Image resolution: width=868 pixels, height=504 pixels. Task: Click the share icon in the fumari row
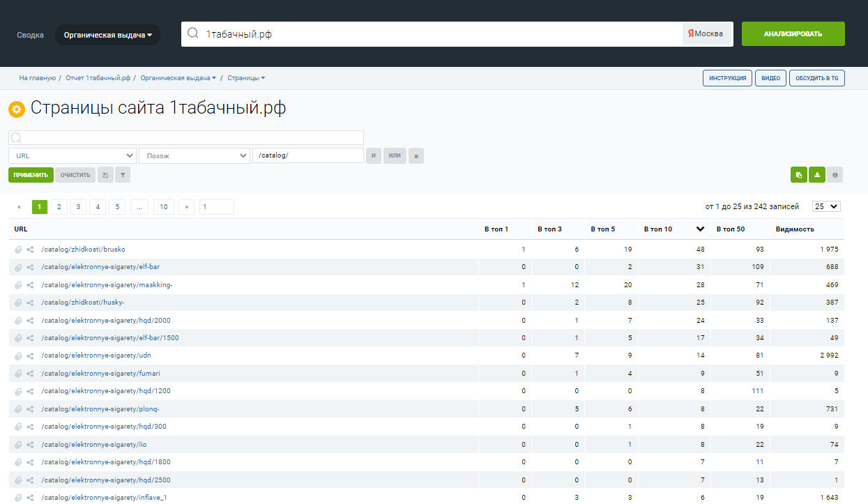[31, 374]
